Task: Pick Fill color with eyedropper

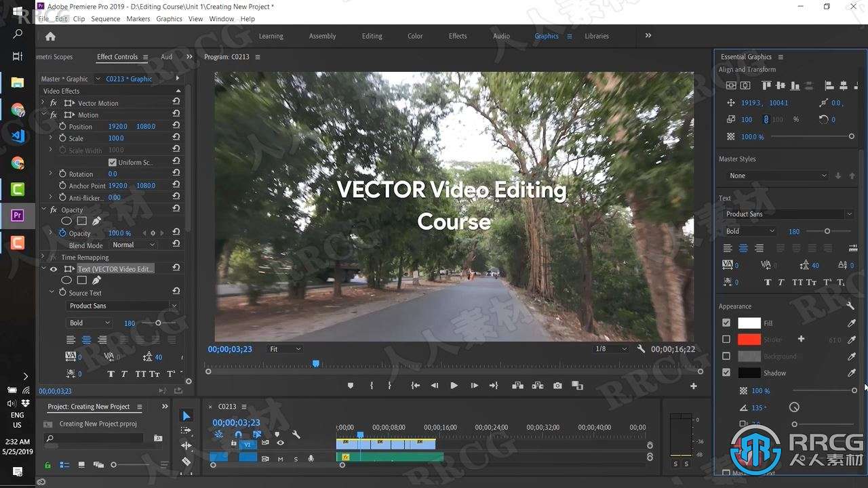Action: [852, 323]
